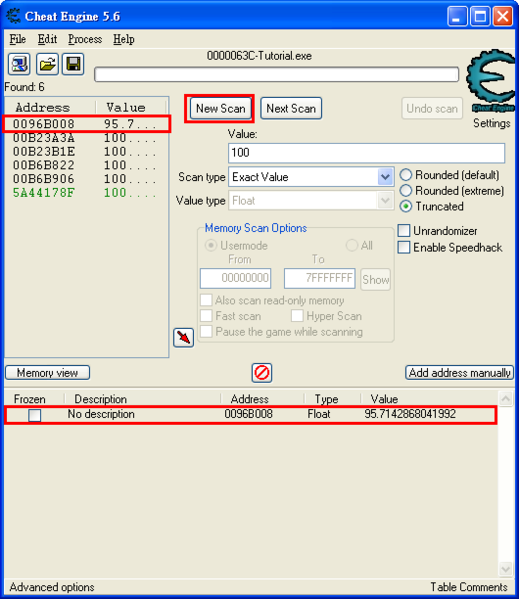This screenshot has height=599, width=519.
Task: Click the Value input field containing 100
Action: pyautogui.click(x=366, y=153)
